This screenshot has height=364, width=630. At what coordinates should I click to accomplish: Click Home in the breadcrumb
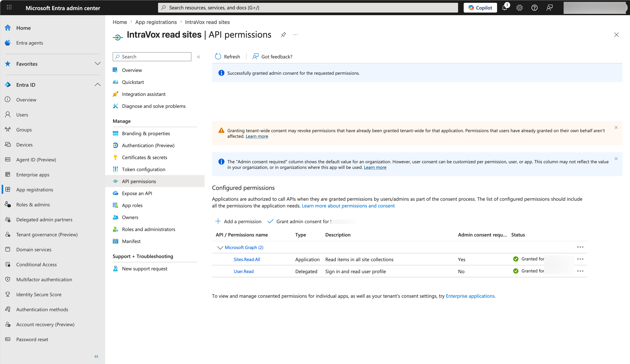click(120, 22)
